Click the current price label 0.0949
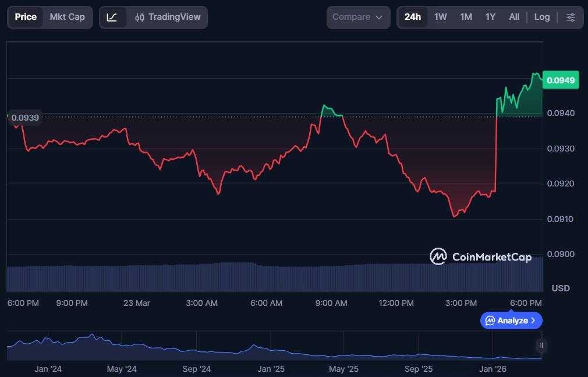Viewport: 588px width, 377px height. coord(561,80)
